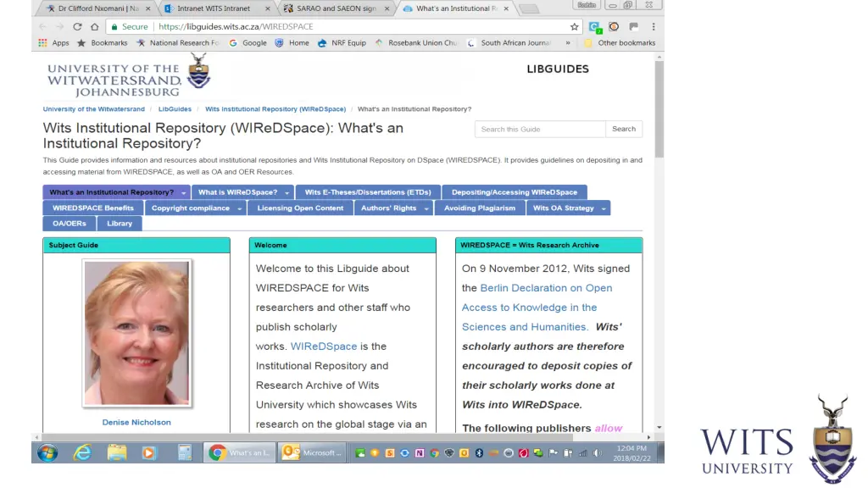Open Avoiding Plagiarism tab
The image size is (868, 488).
pos(480,208)
